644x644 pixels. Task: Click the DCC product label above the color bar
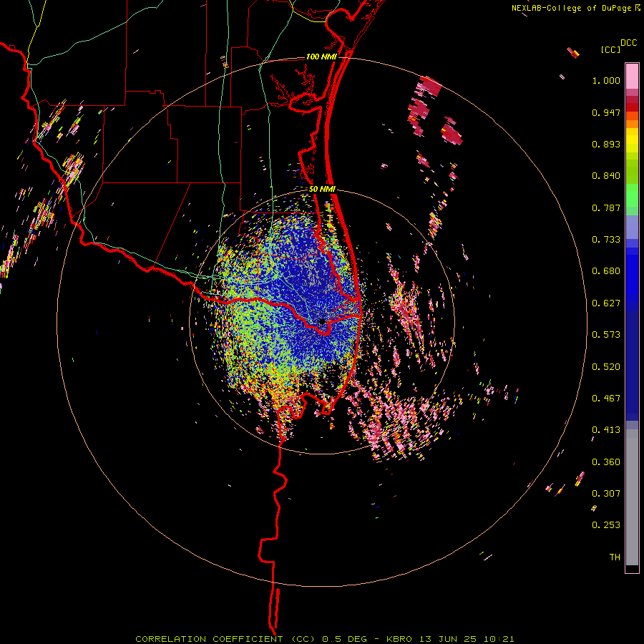[628, 43]
